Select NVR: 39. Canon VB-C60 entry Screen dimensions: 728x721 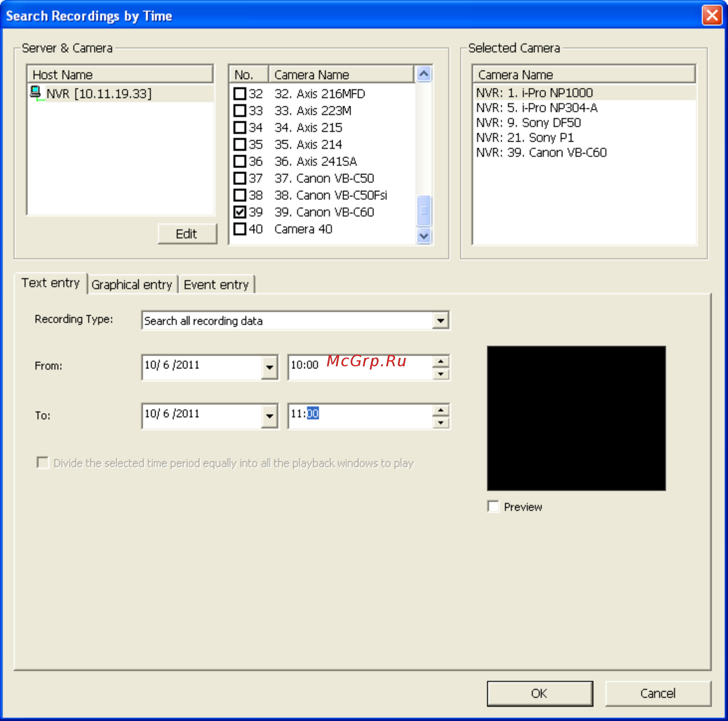[x=541, y=152]
